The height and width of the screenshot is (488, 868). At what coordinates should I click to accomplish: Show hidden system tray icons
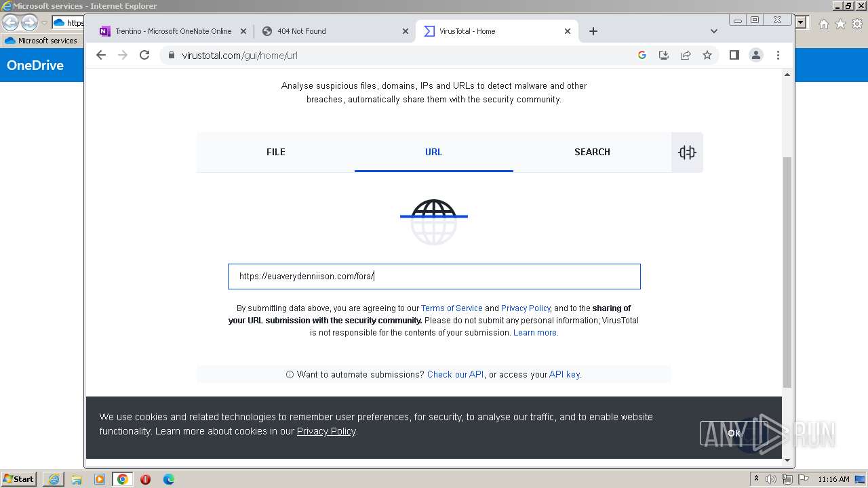coord(756,479)
